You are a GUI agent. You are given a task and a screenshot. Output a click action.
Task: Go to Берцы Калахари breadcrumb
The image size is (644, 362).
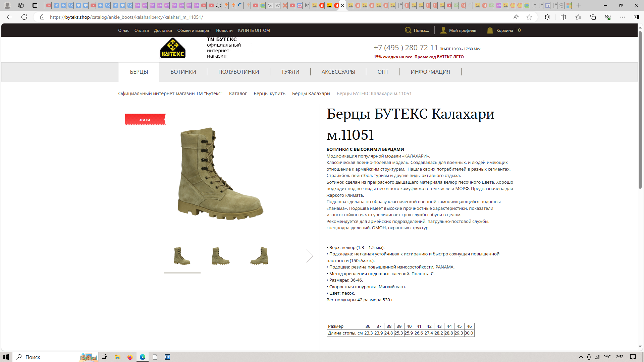[311, 94]
